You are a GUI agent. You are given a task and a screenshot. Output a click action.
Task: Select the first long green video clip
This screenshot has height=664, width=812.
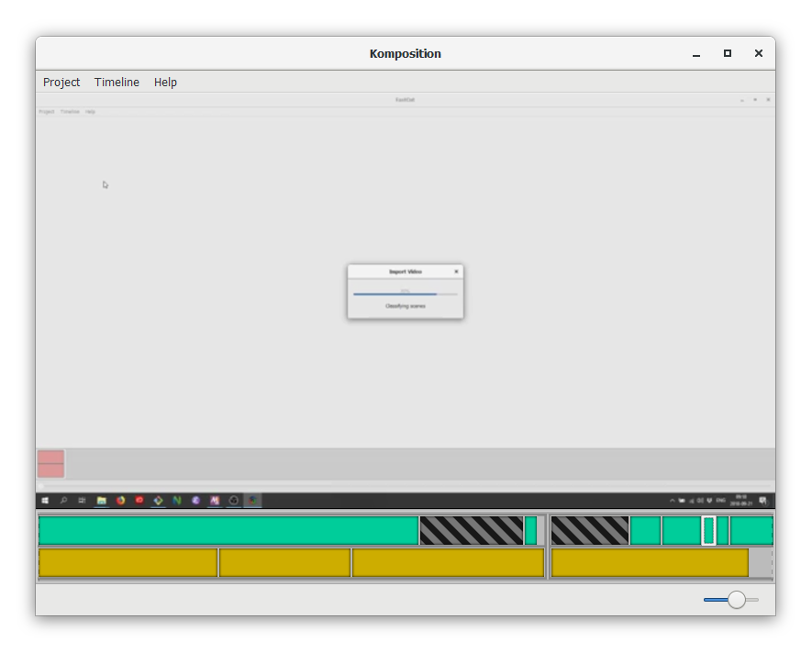pyautogui.click(x=228, y=531)
